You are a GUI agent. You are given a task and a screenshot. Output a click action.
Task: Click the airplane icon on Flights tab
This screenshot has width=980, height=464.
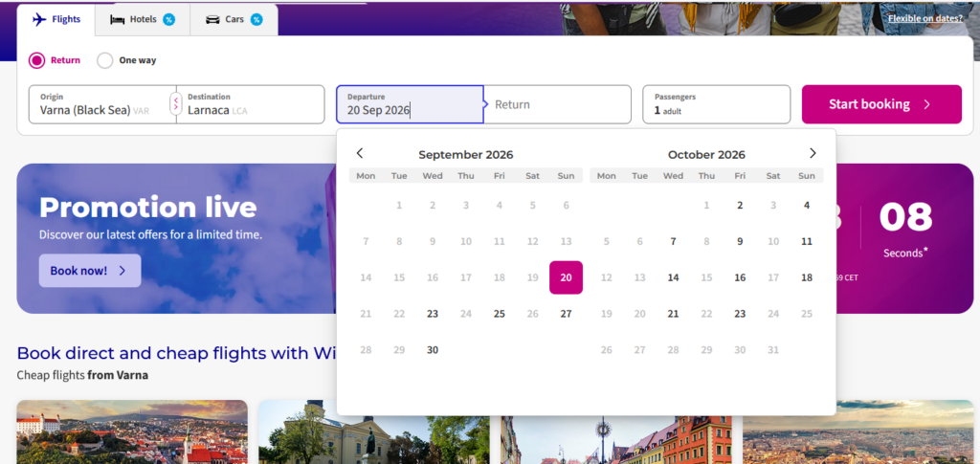(39, 19)
